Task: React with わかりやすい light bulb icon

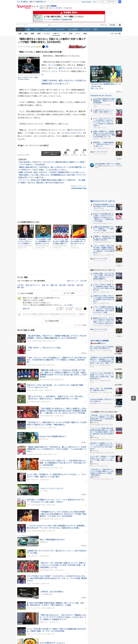Action: (x=74, y=153)
